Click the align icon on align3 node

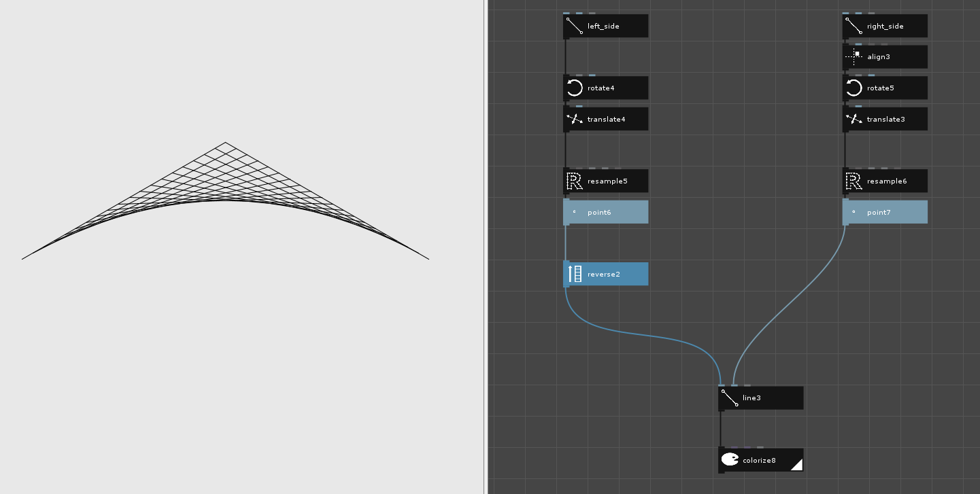(x=854, y=56)
